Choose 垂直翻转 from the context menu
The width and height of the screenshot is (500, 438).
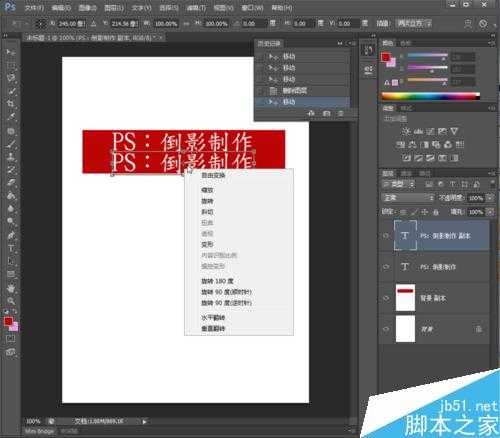pos(213,329)
